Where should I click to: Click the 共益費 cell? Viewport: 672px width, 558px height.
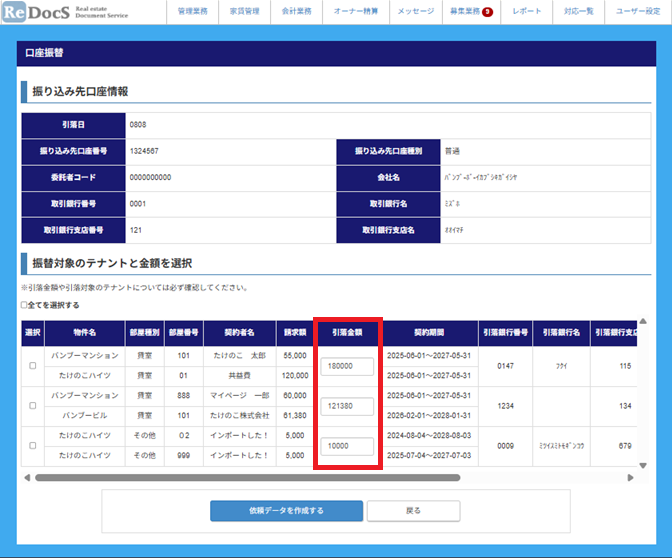coord(240,375)
